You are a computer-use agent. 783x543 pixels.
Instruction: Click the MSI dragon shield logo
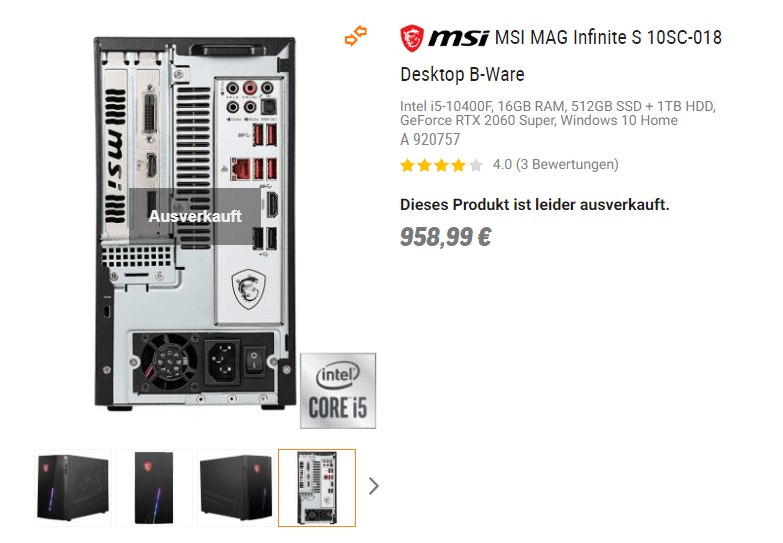click(x=412, y=38)
